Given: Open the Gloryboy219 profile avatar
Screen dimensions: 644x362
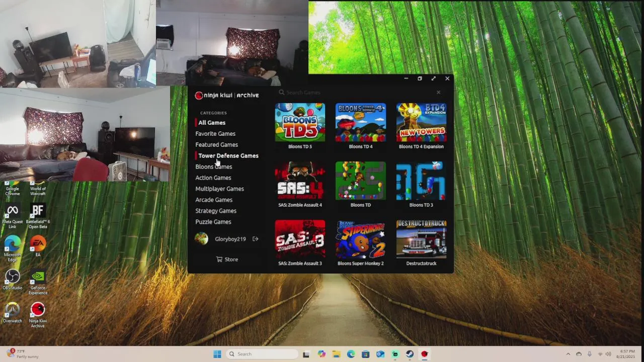Looking at the screenshot, I should click(201, 239).
